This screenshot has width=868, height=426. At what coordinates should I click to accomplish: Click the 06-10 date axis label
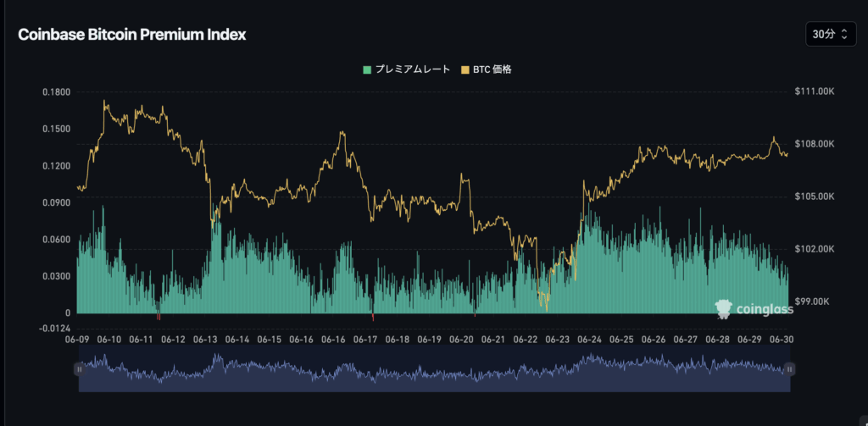(x=109, y=339)
